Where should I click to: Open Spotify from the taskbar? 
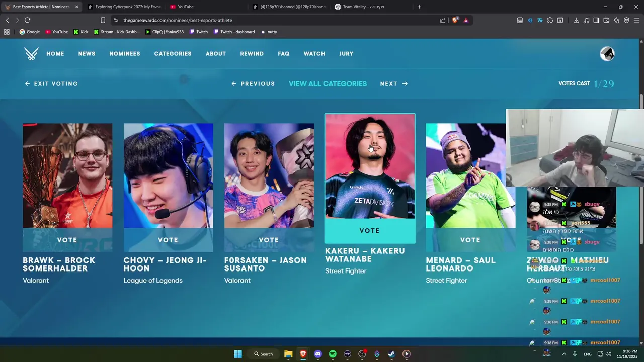click(x=333, y=354)
